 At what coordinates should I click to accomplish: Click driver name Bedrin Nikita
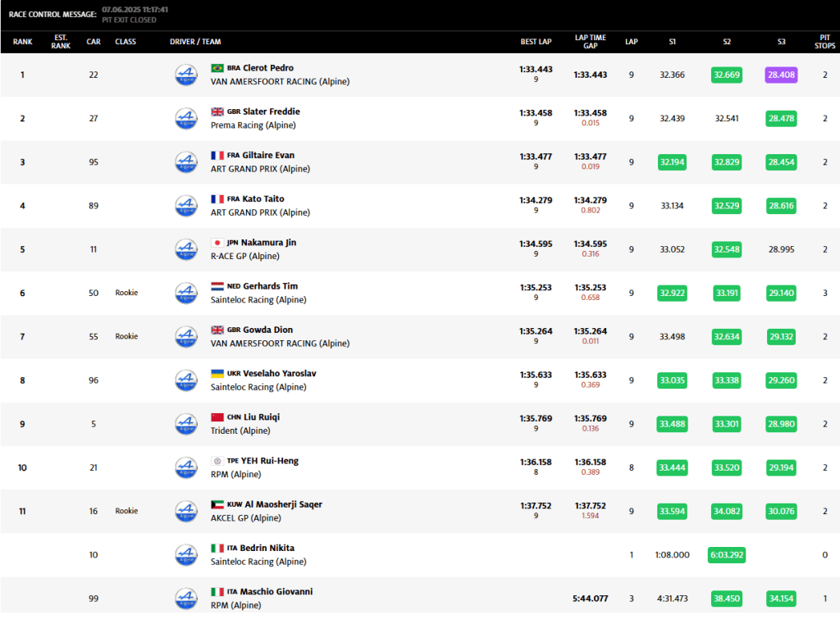pos(267,548)
